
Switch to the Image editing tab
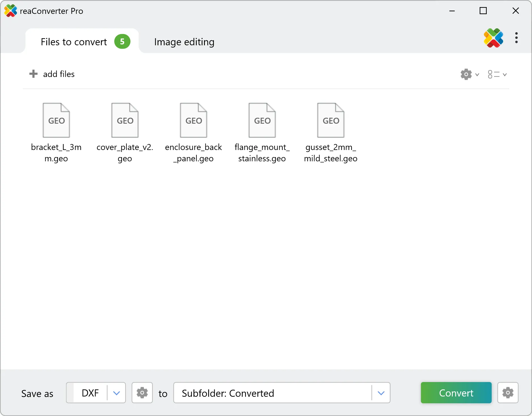pyautogui.click(x=184, y=42)
